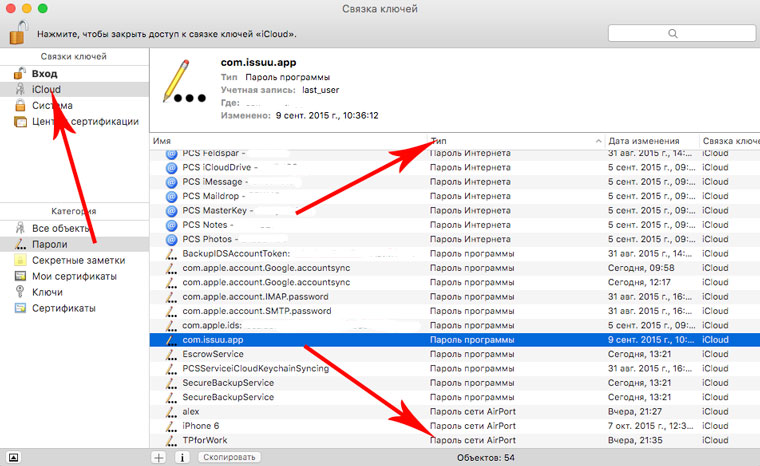Sort list by Имя column header
This screenshot has height=466, width=760.
pyautogui.click(x=162, y=141)
